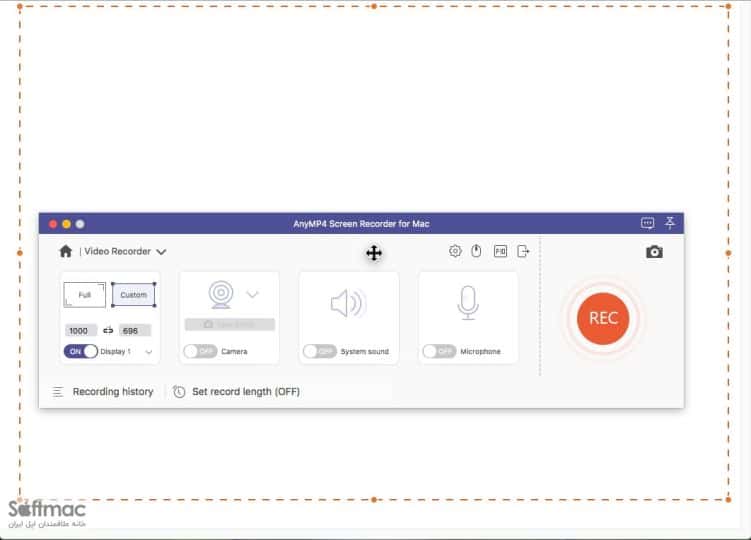Screen dimensions: 751x540
Task: Click the microphone icon
Action: pyautogui.click(x=468, y=303)
